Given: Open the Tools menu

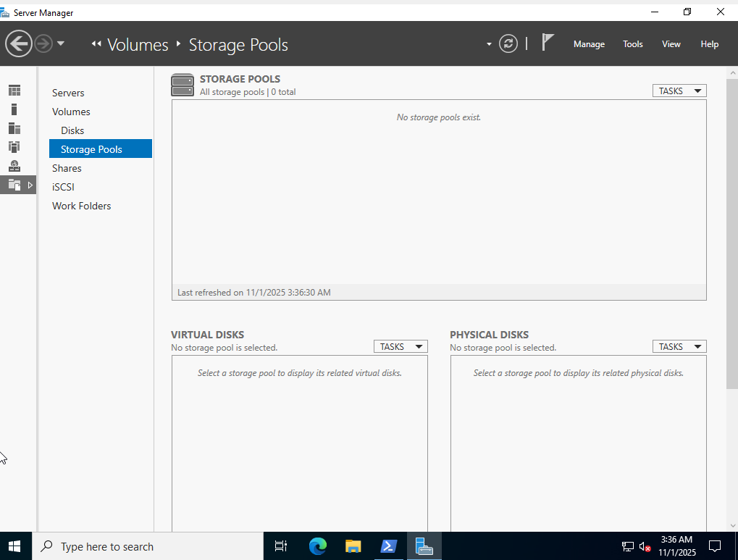Looking at the screenshot, I should (x=632, y=44).
